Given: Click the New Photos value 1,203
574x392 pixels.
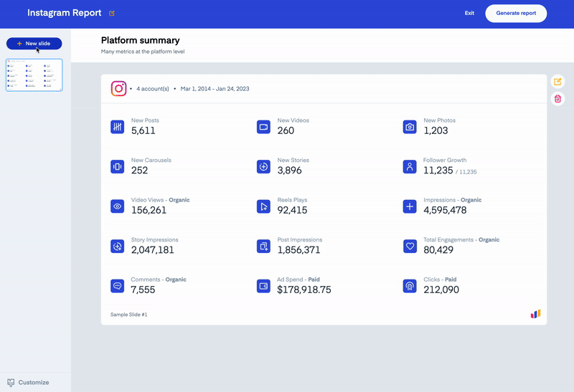Looking at the screenshot, I should (x=436, y=130).
